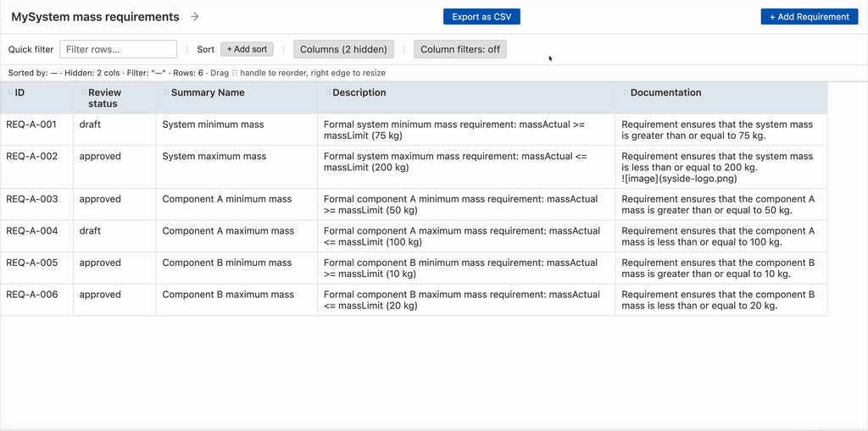Click the drag handle on Summary Name column

click(x=167, y=92)
